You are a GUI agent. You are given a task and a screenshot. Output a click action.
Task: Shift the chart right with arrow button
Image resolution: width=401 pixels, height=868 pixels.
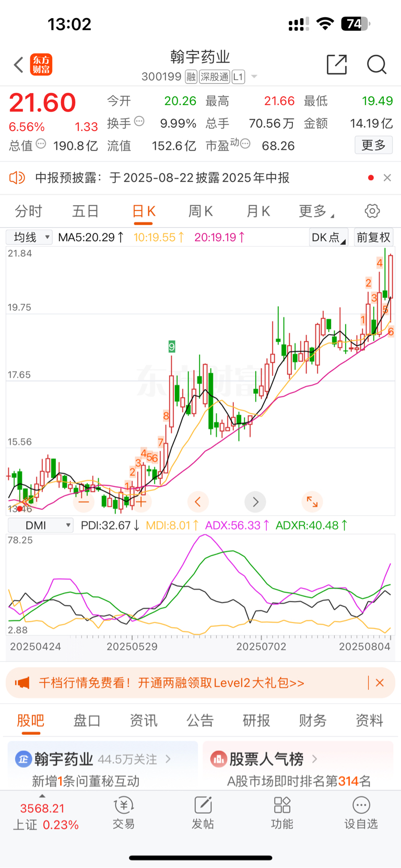click(255, 502)
